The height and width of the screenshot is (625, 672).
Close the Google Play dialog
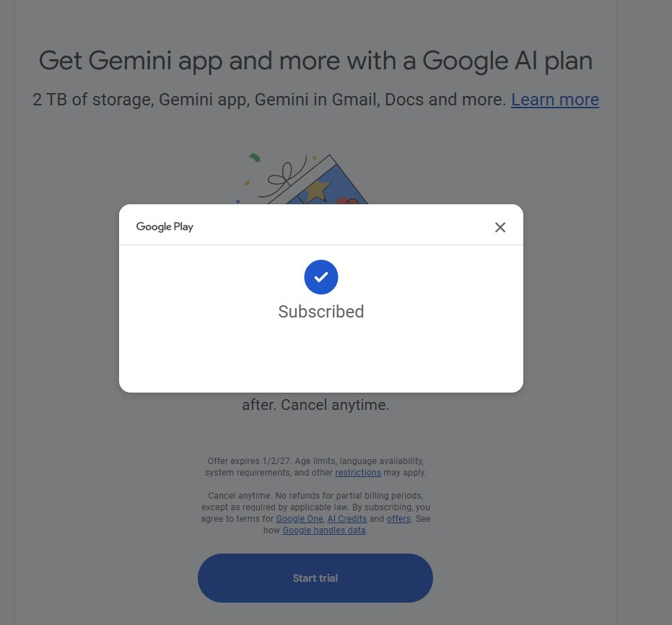[500, 227]
